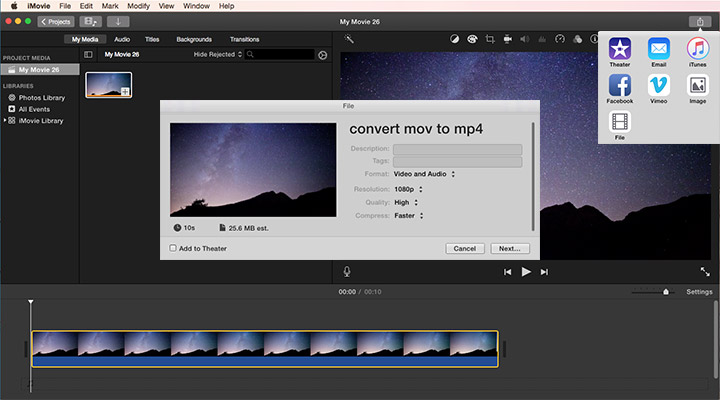Switch to the Transitions tab
720x400 pixels.
pos(244,39)
